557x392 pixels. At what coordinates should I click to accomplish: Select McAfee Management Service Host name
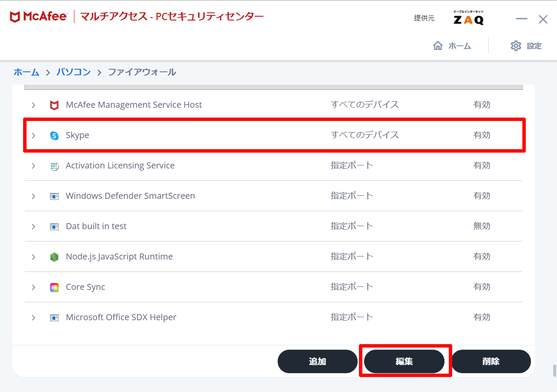(134, 105)
